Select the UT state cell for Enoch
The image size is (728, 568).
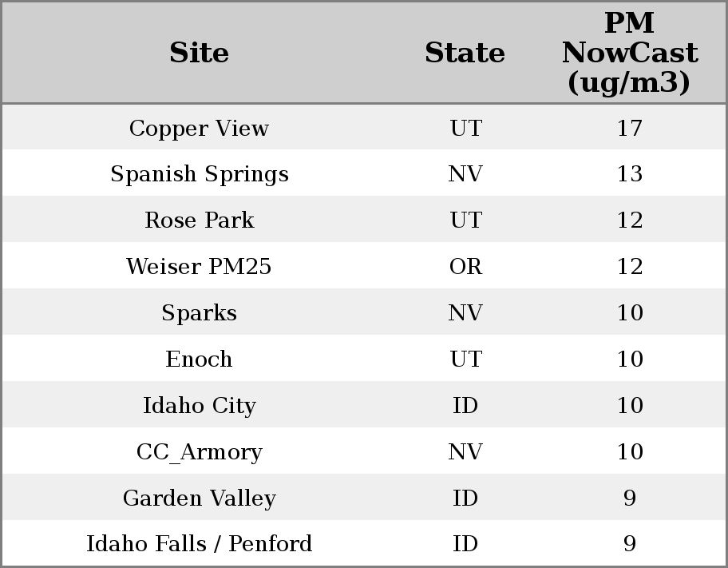tap(465, 359)
